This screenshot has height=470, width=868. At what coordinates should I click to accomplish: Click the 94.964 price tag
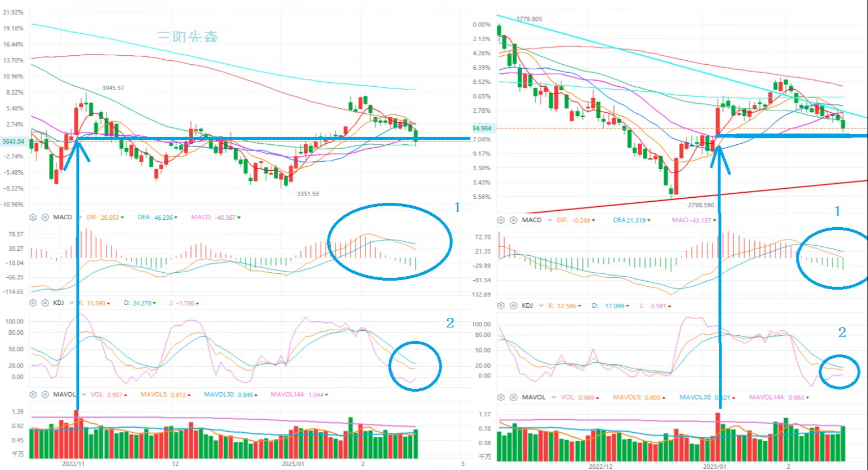(482, 128)
